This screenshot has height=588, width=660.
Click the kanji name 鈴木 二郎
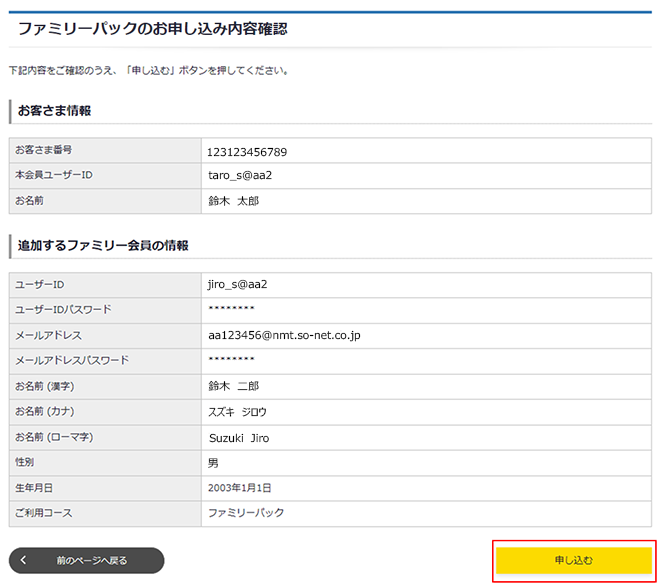(x=233, y=386)
